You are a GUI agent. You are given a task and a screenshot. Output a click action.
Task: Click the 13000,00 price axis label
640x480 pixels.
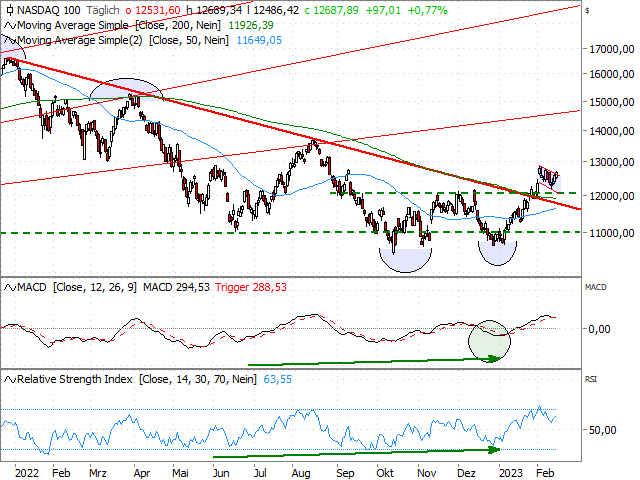point(612,162)
